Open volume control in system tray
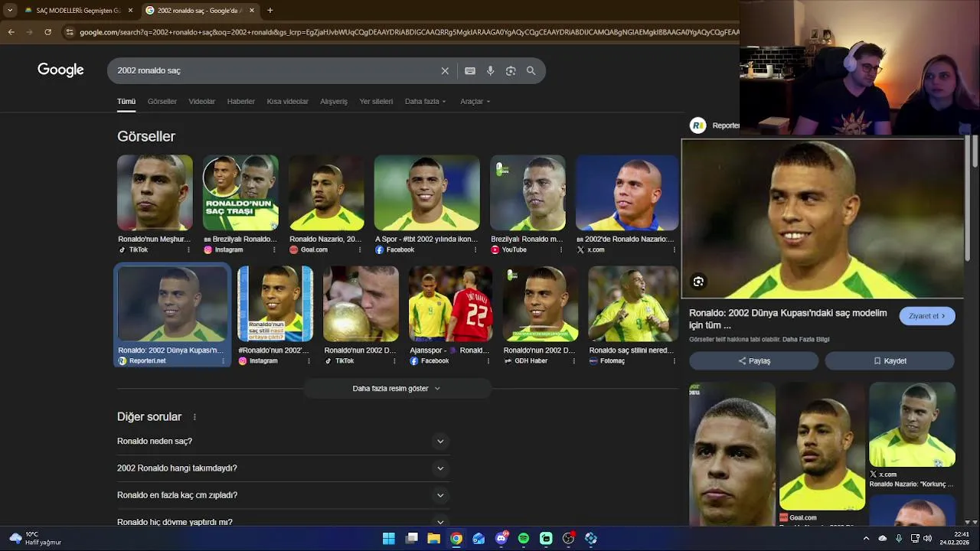 point(928,538)
